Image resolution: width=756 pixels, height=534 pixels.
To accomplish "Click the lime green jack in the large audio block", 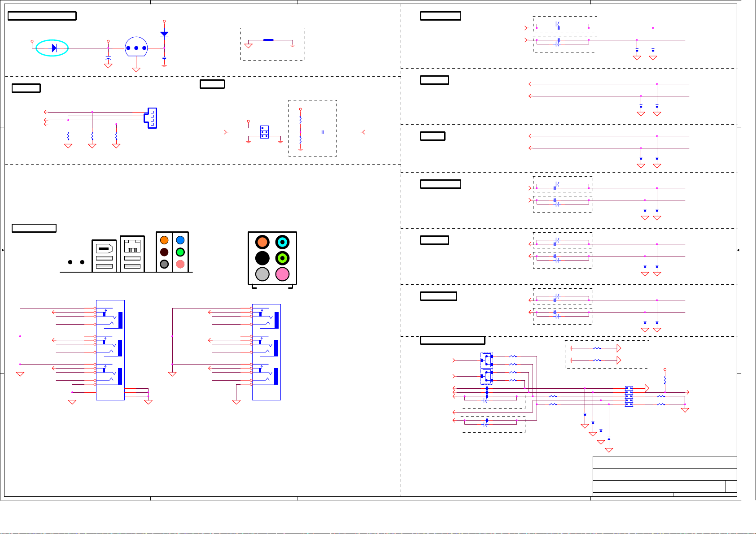I will [x=282, y=258].
